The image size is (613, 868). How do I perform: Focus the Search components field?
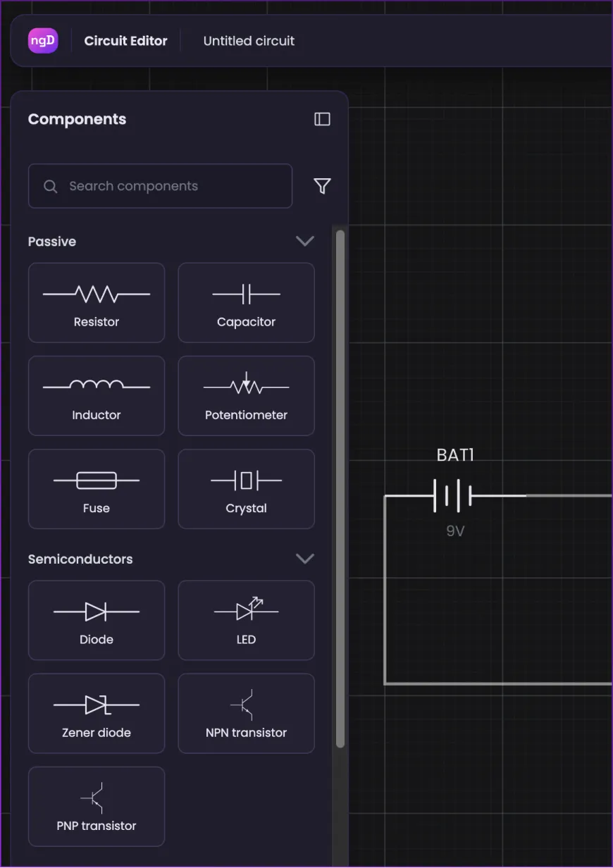click(160, 186)
